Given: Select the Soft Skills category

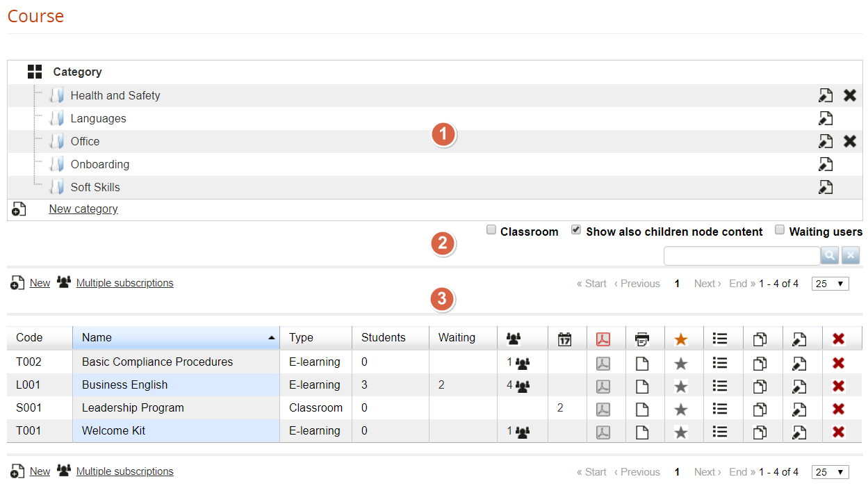Looking at the screenshot, I should coord(95,188).
